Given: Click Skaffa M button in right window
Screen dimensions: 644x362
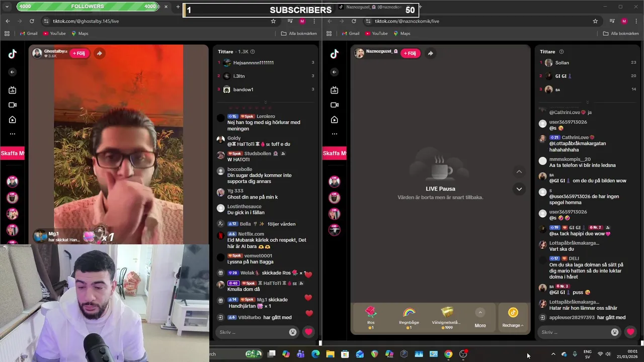Looking at the screenshot, I should (335, 153).
